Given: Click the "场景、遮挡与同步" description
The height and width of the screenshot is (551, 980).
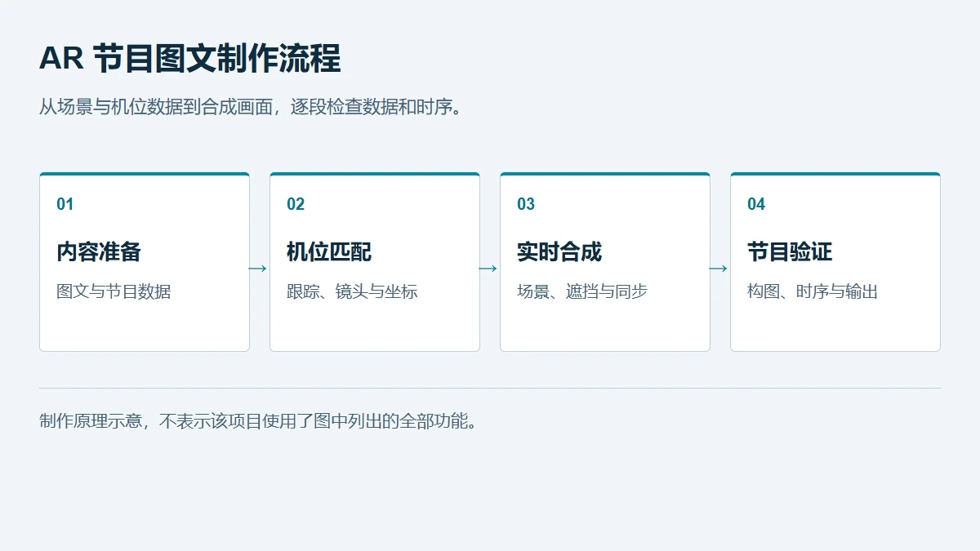Looking at the screenshot, I should [x=582, y=291].
